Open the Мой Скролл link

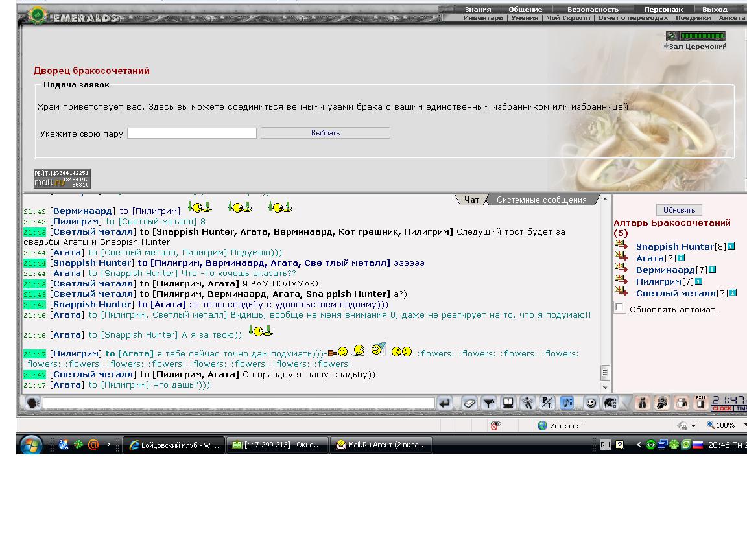coord(568,18)
